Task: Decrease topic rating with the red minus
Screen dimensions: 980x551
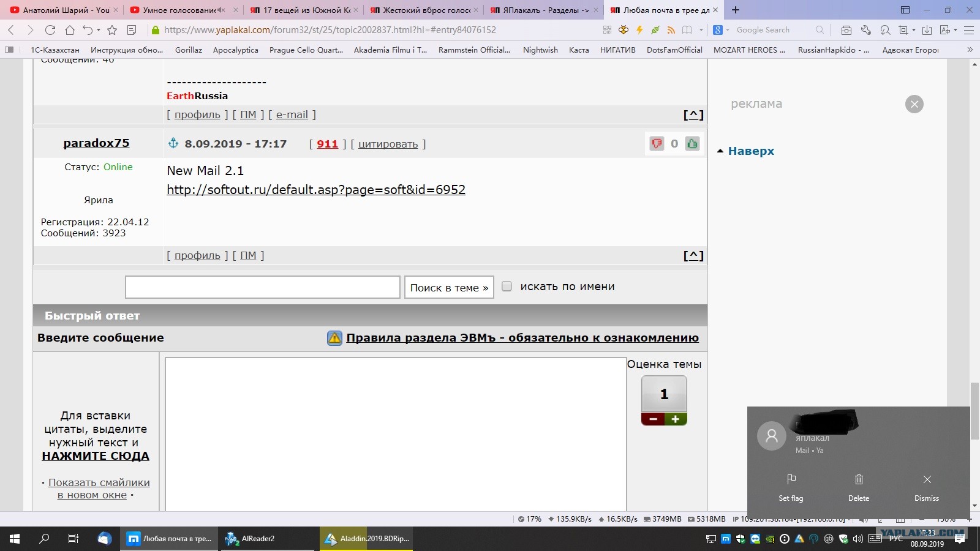Action: [653, 419]
